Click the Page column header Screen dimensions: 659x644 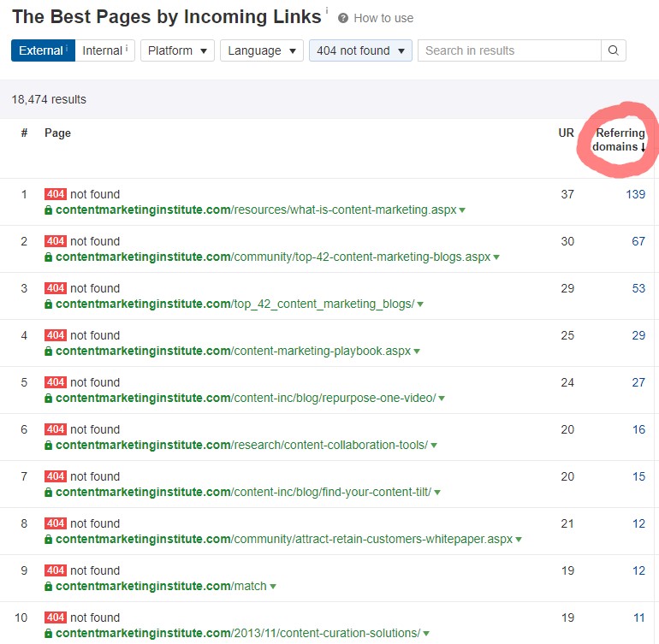(x=57, y=133)
